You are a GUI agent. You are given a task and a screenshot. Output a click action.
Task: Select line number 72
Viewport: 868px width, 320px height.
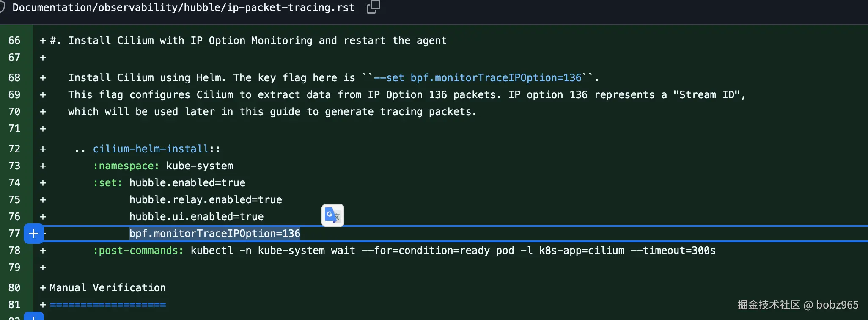coord(14,149)
